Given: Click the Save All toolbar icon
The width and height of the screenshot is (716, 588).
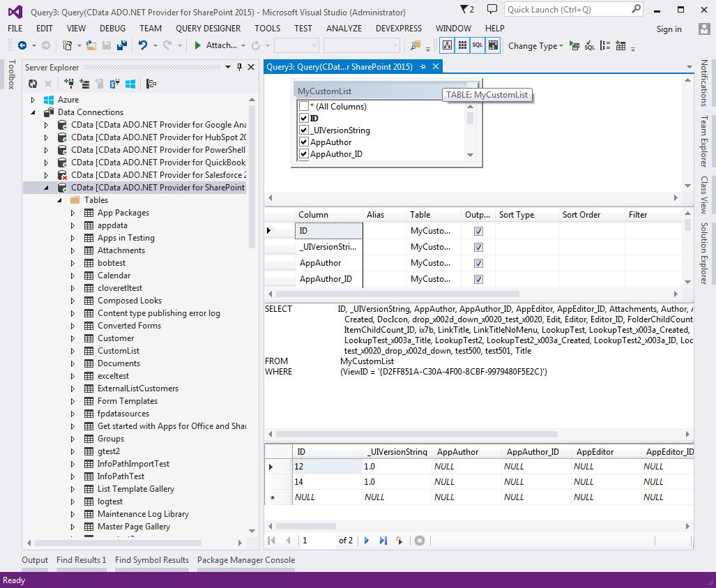Looking at the screenshot, I should 122,45.
